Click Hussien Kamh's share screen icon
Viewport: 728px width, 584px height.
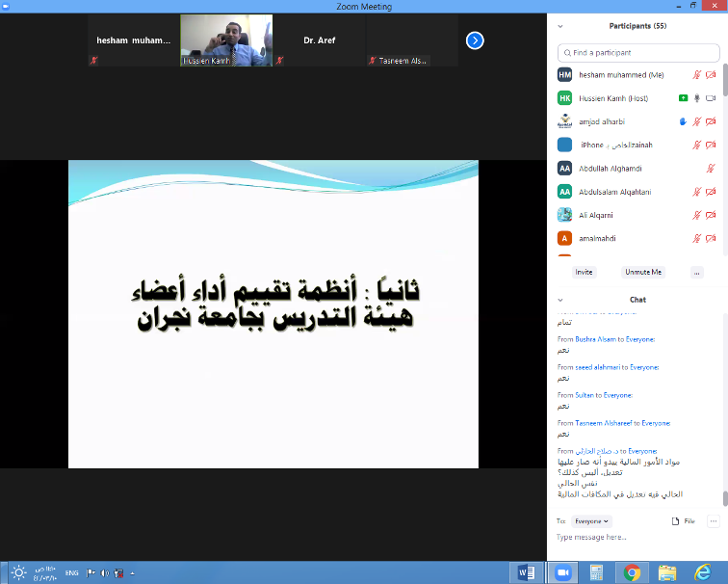683,98
